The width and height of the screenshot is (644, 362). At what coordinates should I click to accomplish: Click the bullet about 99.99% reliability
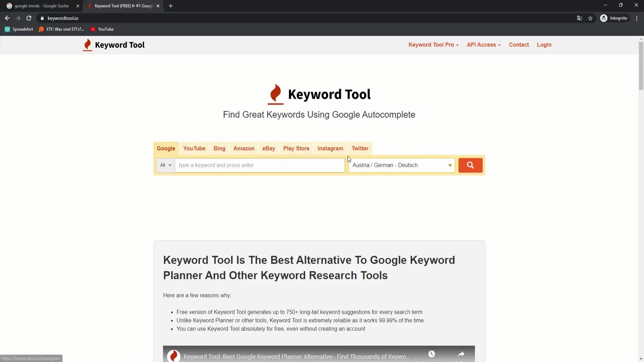pos(300,320)
